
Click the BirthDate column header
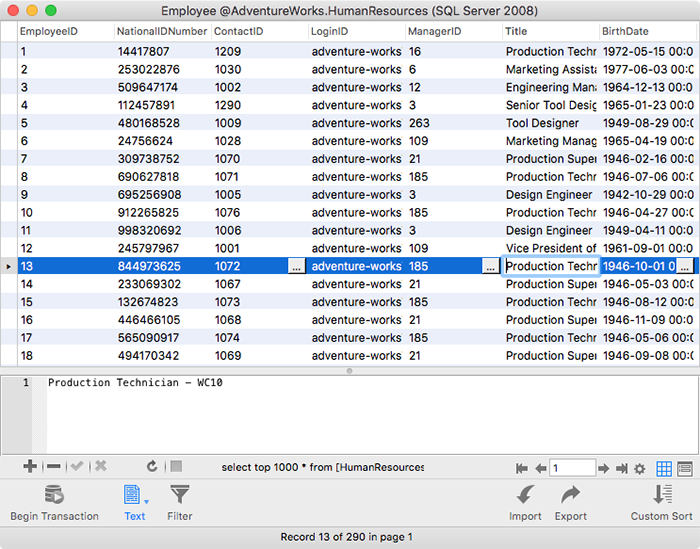pos(647,31)
